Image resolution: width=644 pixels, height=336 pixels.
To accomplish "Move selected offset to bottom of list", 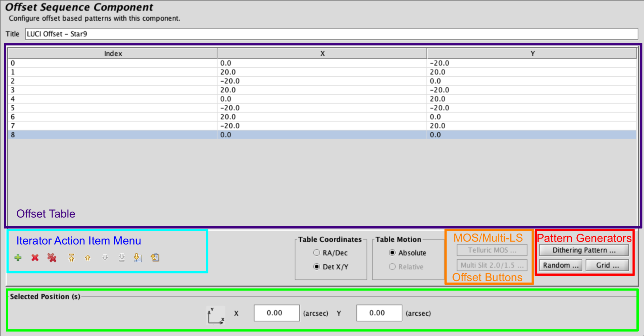I will [x=122, y=258].
